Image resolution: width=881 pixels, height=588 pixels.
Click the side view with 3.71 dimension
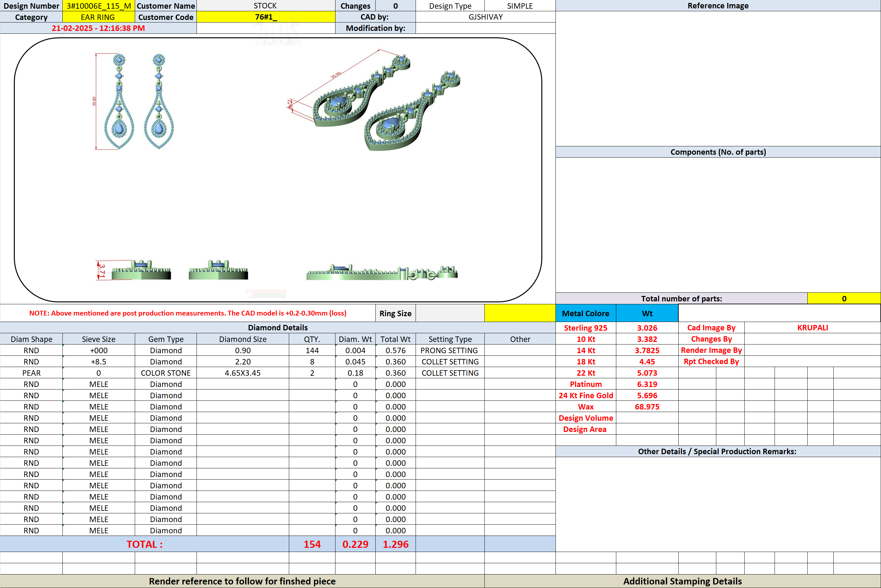tap(134, 270)
